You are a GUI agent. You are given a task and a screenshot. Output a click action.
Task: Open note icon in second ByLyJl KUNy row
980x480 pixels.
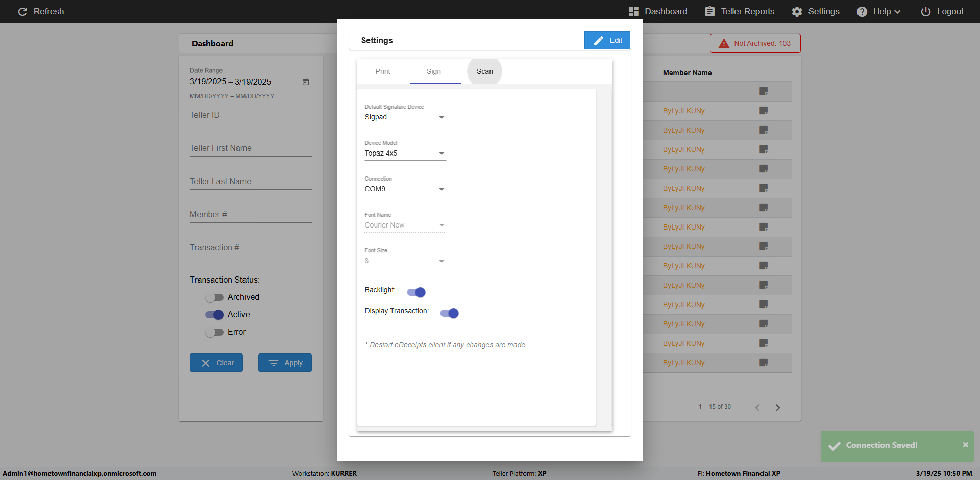[x=764, y=130]
